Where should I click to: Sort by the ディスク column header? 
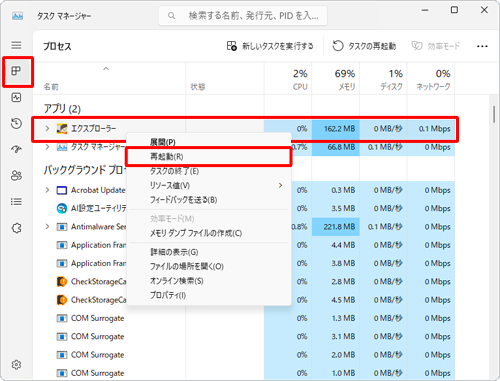point(383,79)
